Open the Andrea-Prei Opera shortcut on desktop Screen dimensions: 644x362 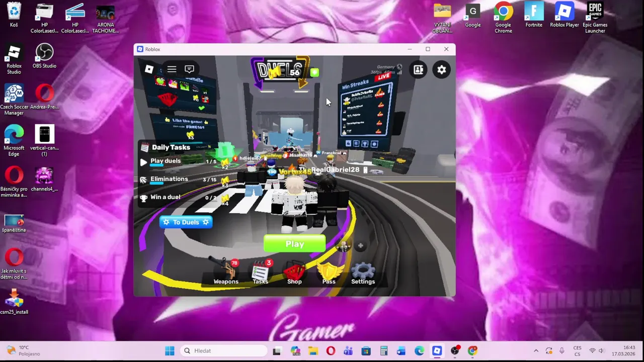44,98
